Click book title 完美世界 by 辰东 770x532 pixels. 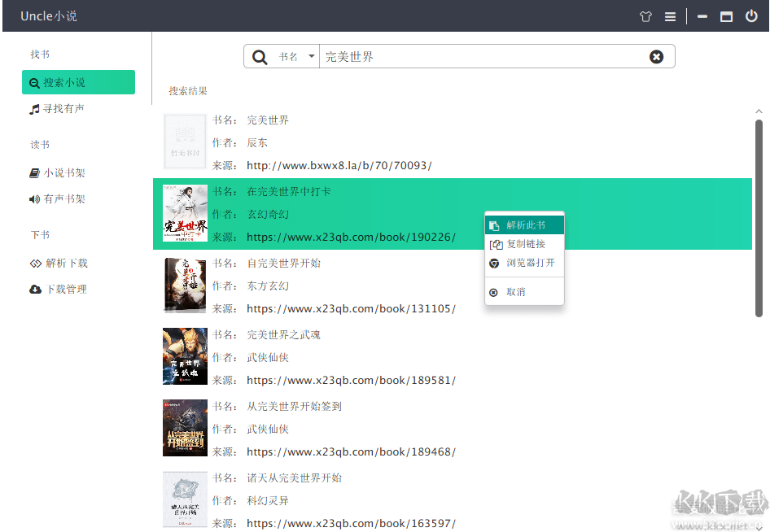[x=268, y=120]
